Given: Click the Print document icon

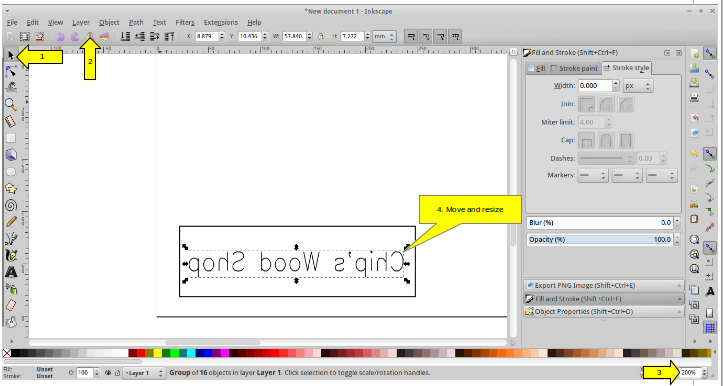Looking at the screenshot, I should [x=695, y=97].
